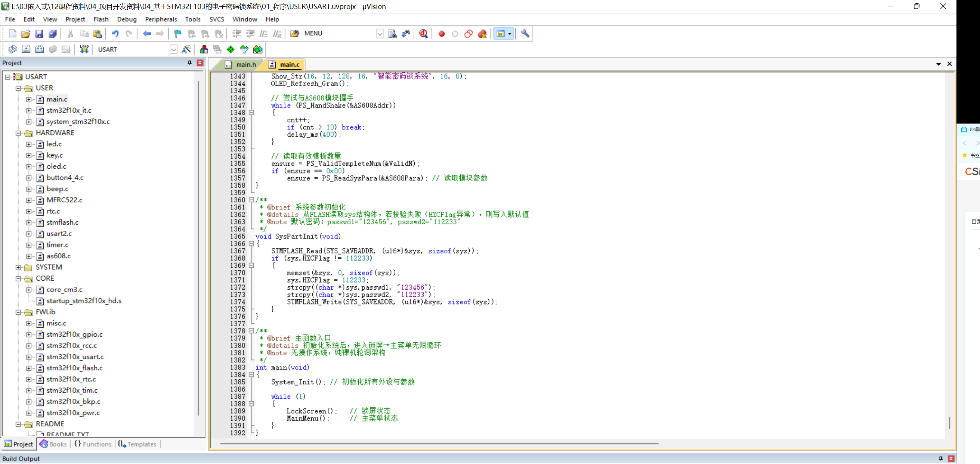980x464 pixels.
Task: Close the active editor tab with X
Action: pyautogui.click(x=950, y=64)
